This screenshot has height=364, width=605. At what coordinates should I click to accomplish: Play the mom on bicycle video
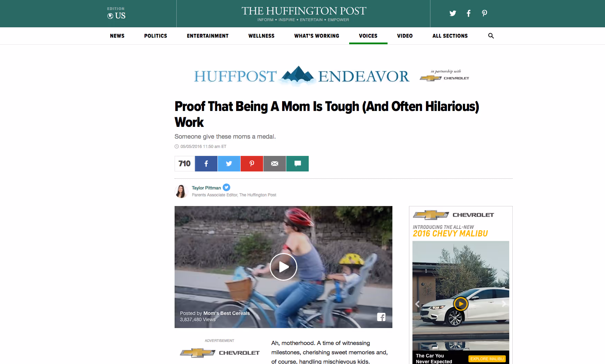coord(283,267)
